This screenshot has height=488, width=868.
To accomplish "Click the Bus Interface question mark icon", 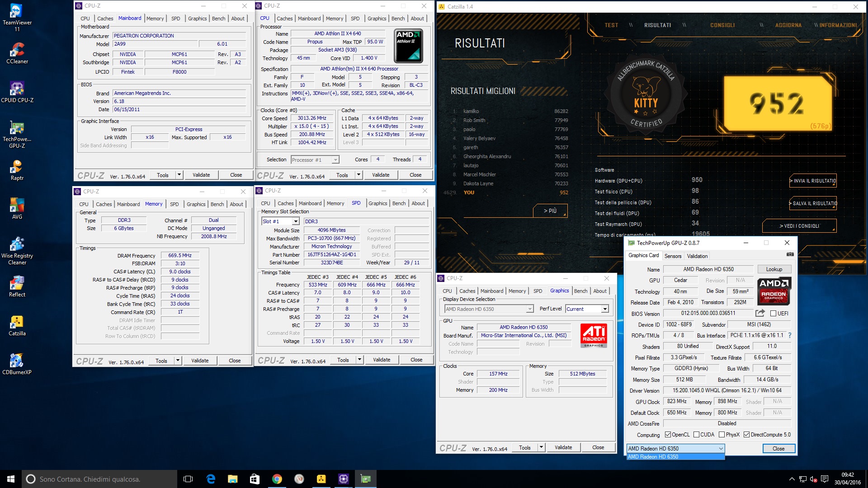I will pos(790,335).
